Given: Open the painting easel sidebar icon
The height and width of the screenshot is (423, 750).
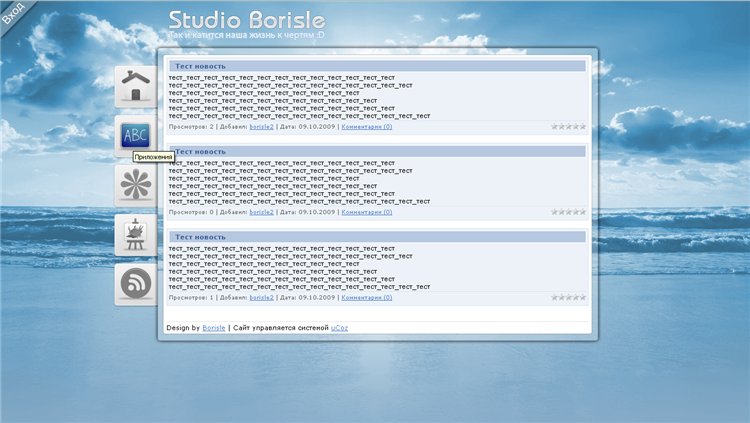Looking at the screenshot, I should coord(136,234).
